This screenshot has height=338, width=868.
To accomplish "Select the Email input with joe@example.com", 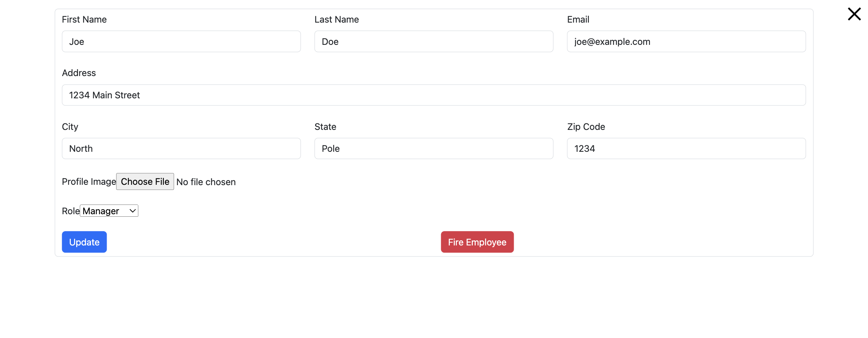I will pos(686,41).
